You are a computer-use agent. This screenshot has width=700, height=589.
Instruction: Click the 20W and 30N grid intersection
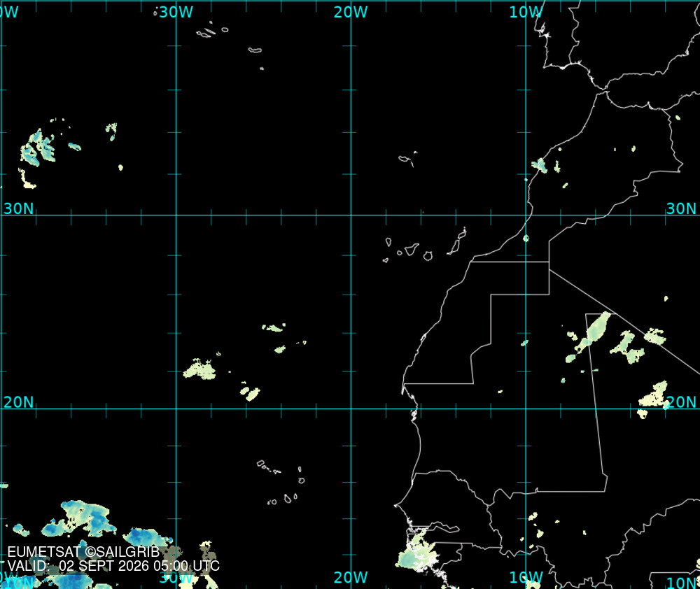pos(351,215)
